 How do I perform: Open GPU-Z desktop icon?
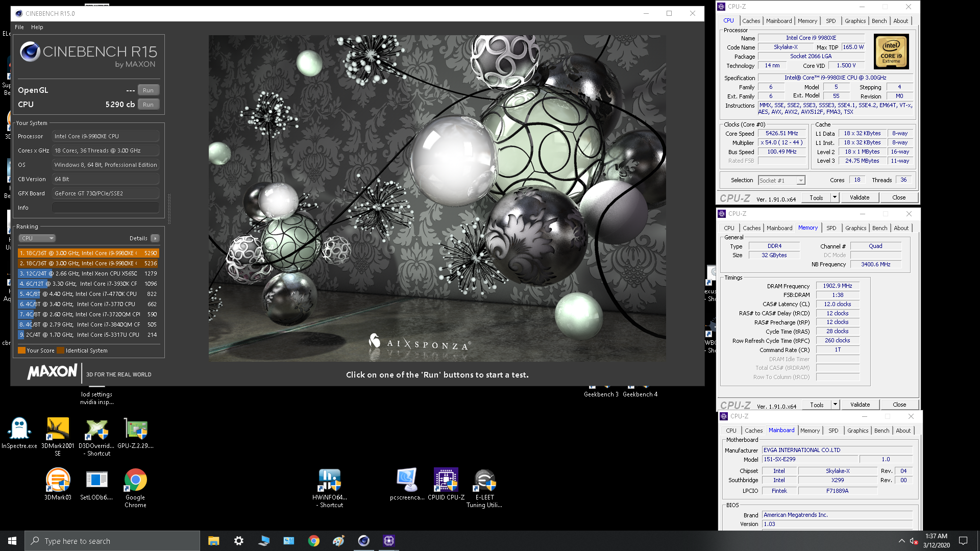point(135,433)
